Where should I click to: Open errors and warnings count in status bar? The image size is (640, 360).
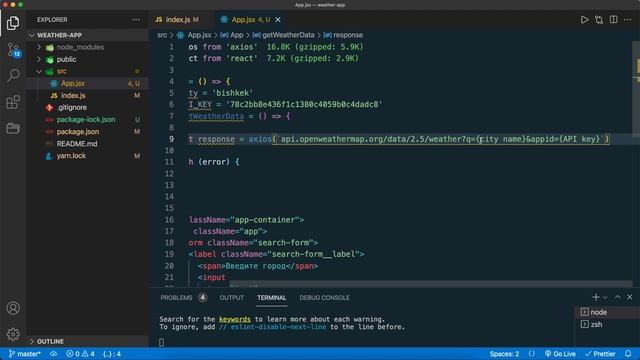[80, 354]
